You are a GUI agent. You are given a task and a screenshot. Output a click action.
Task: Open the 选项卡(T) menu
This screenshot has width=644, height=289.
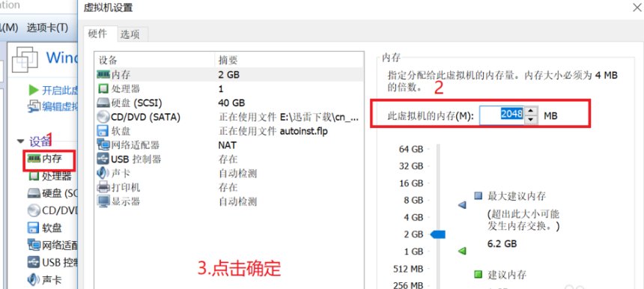[x=48, y=28]
